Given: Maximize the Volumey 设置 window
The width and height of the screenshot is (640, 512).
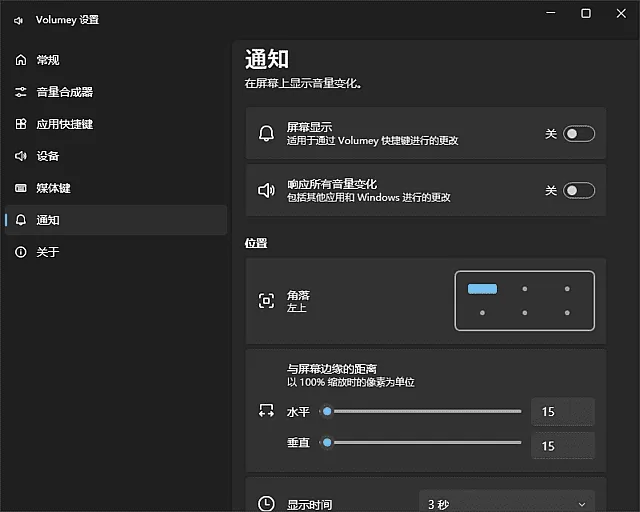Looking at the screenshot, I should (x=586, y=13).
